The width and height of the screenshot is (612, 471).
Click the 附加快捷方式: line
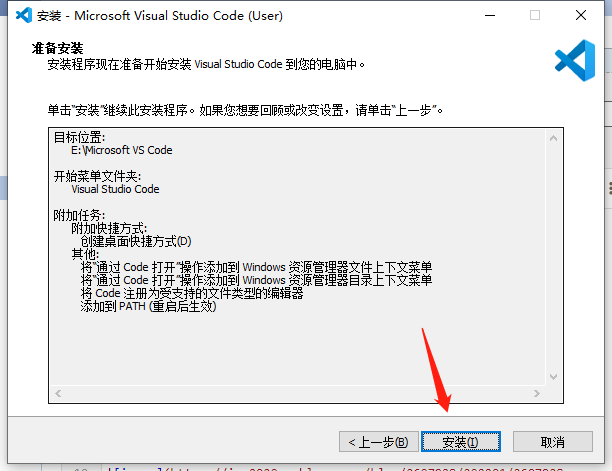(109, 228)
